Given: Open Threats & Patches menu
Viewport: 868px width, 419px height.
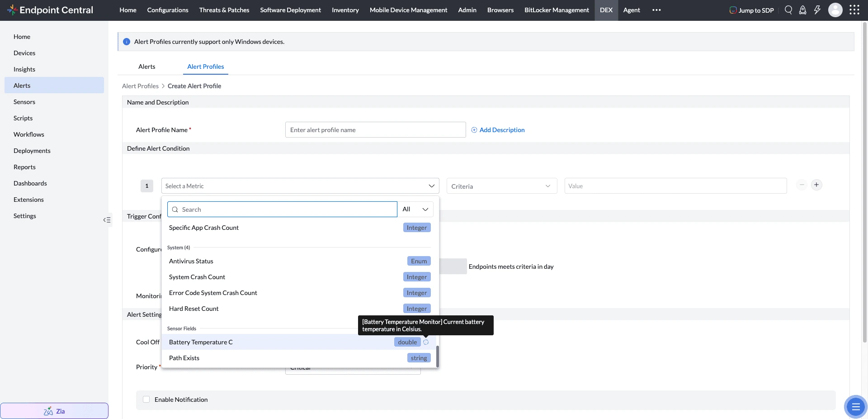Looking at the screenshot, I should click(224, 10).
